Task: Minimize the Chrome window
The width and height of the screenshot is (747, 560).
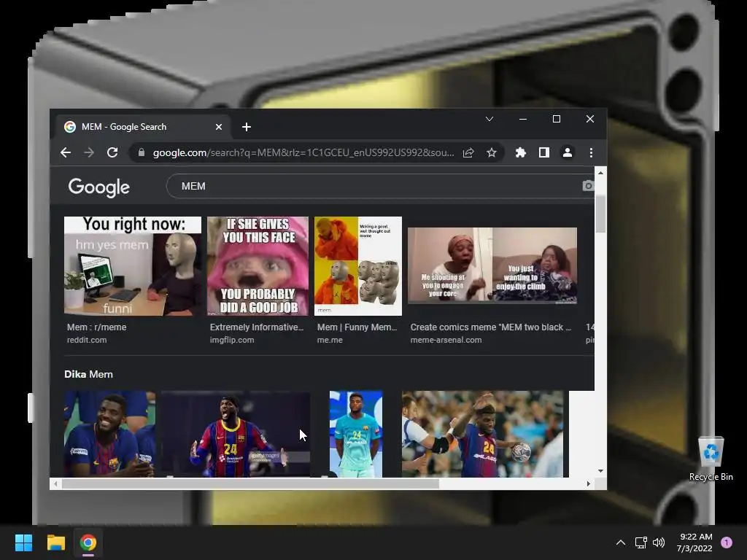Action: click(x=523, y=119)
